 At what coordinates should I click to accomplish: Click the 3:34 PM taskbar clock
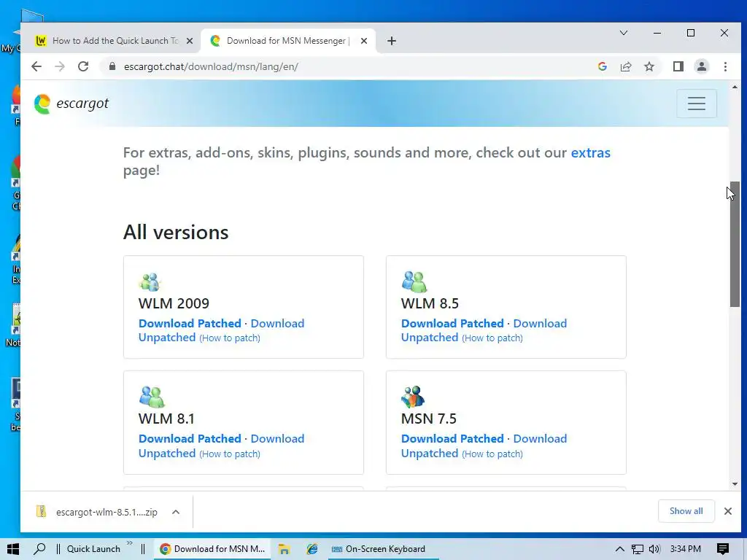685,549
